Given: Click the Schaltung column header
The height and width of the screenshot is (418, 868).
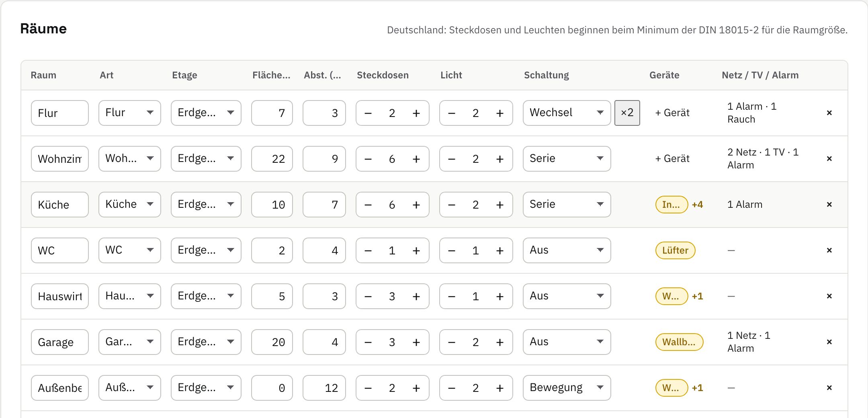Looking at the screenshot, I should tap(547, 75).
